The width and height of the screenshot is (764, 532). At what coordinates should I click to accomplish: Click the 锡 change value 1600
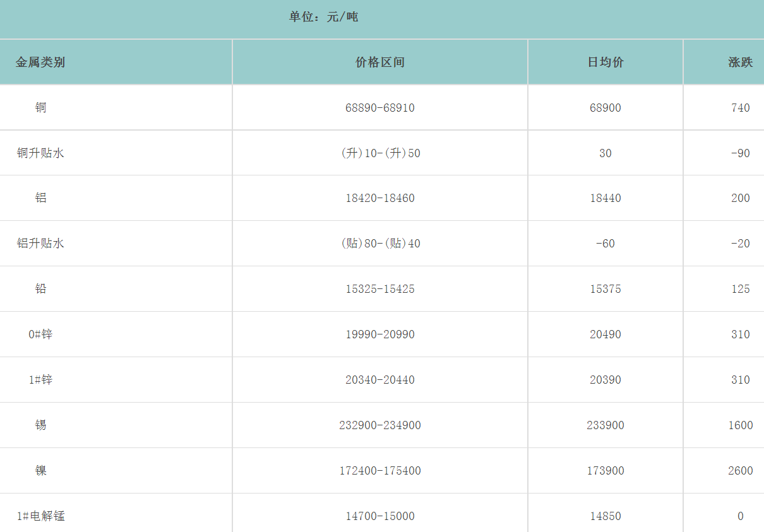click(x=740, y=425)
